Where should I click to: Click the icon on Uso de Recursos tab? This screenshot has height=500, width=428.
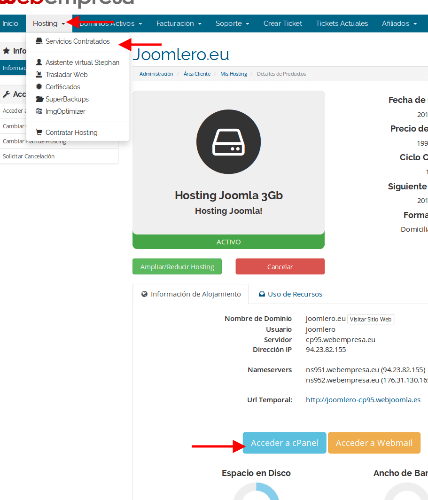point(262,294)
